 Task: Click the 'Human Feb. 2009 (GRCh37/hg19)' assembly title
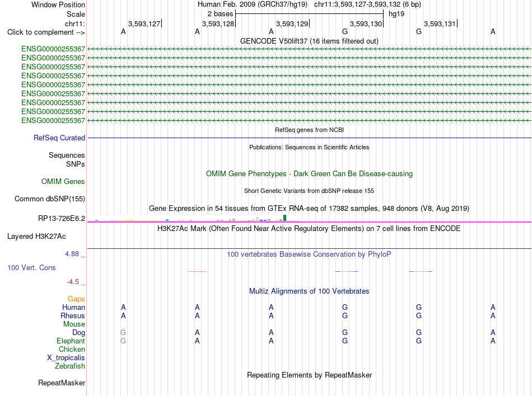(x=253, y=4)
